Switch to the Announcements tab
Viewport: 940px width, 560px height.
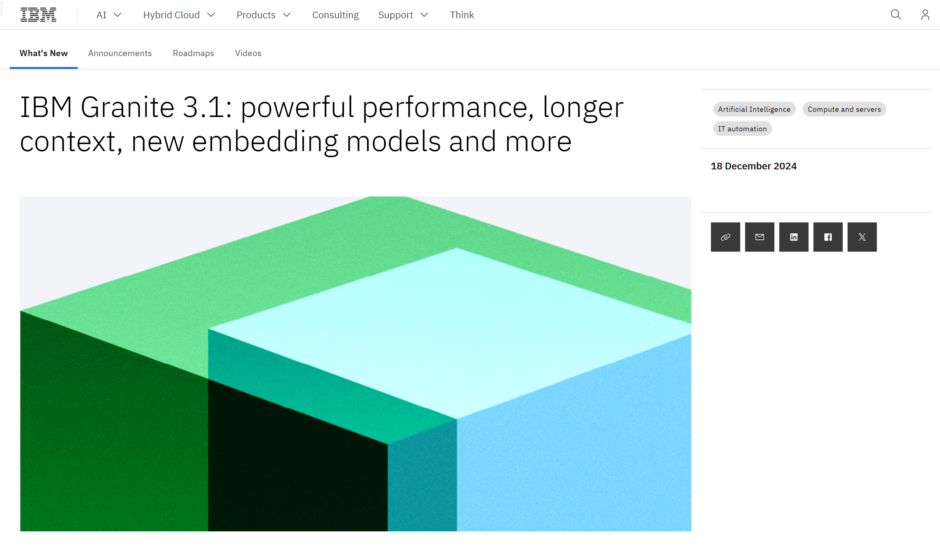point(120,53)
